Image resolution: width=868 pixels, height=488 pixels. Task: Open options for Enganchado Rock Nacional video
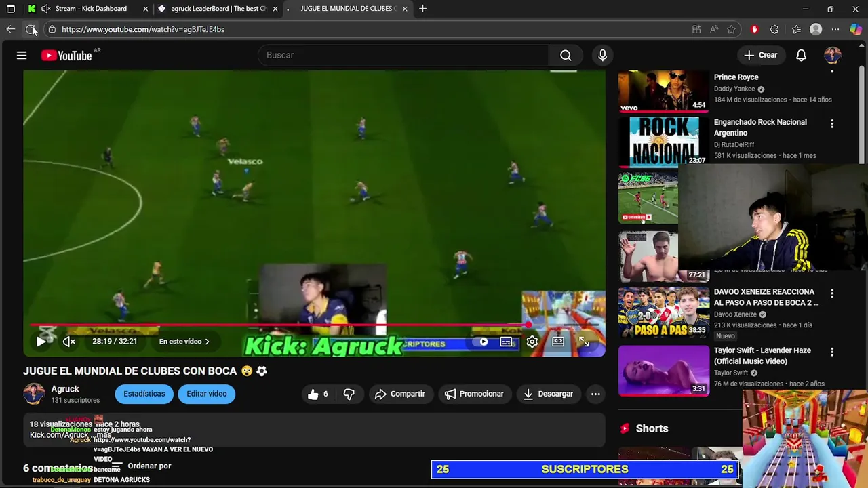pos(832,124)
